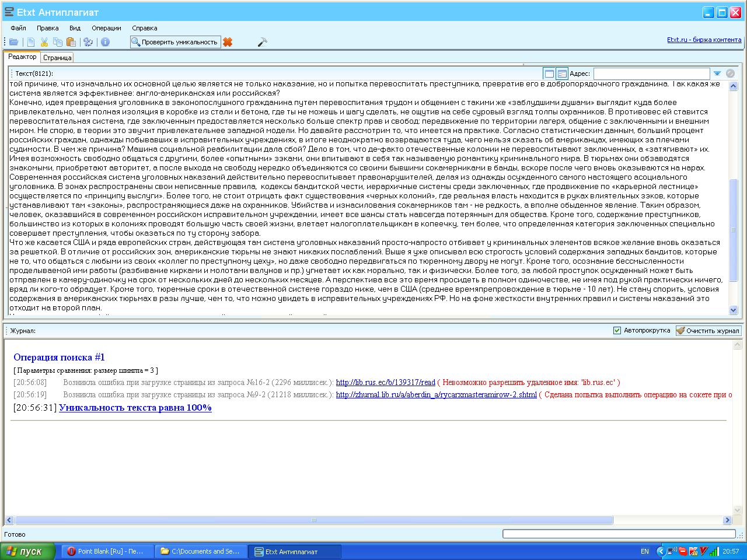Click the blue info icon

(x=106, y=42)
